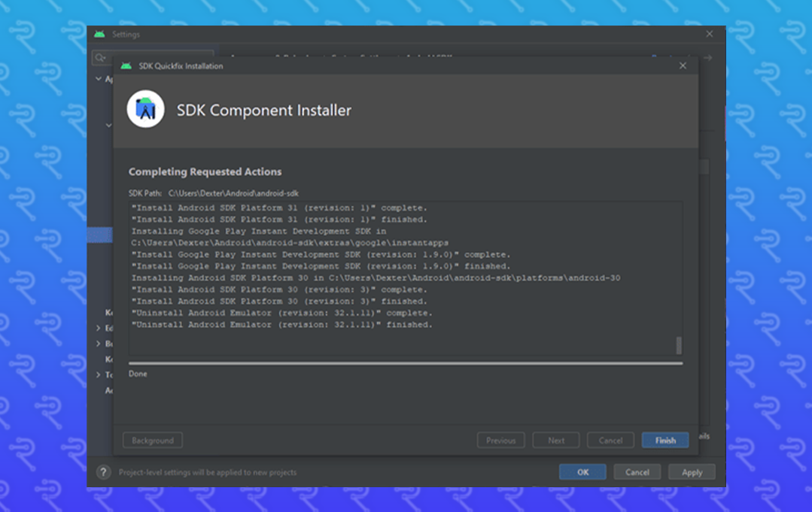Apply the project-level settings
Image resolution: width=812 pixels, height=512 pixels.
click(x=691, y=471)
